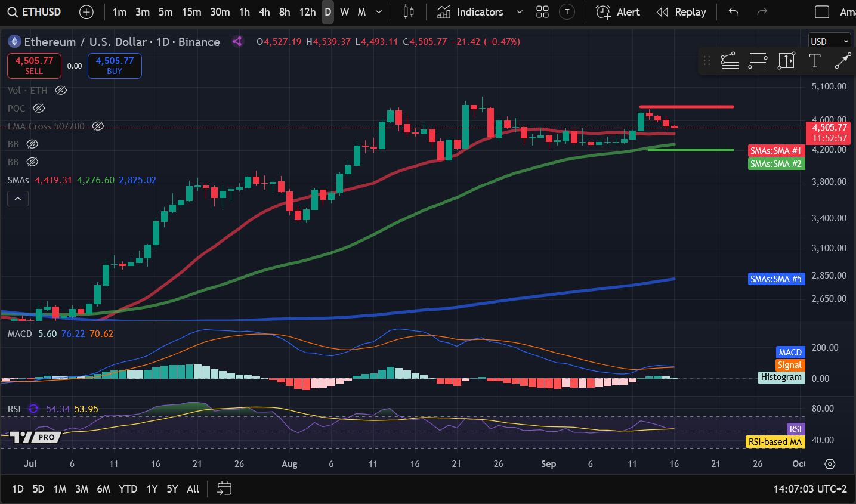Click the yellow RSI-based MA label
This screenshot has width=856, height=504.
pos(775,442)
